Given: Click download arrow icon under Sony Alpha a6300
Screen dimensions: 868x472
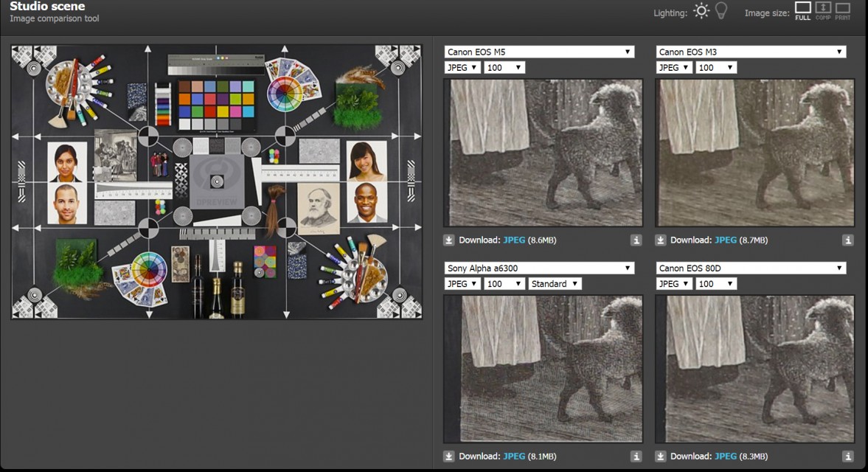Looking at the screenshot, I should (x=449, y=457).
